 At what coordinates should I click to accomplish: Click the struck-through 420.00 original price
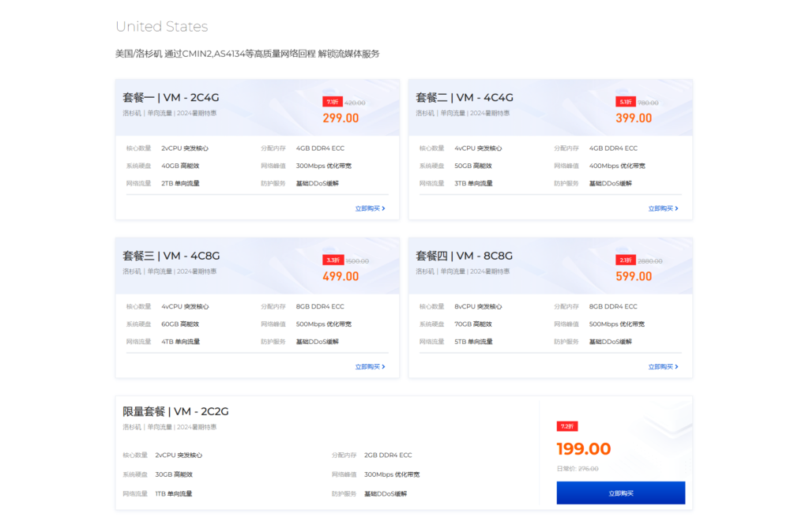[x=355, y=103]
